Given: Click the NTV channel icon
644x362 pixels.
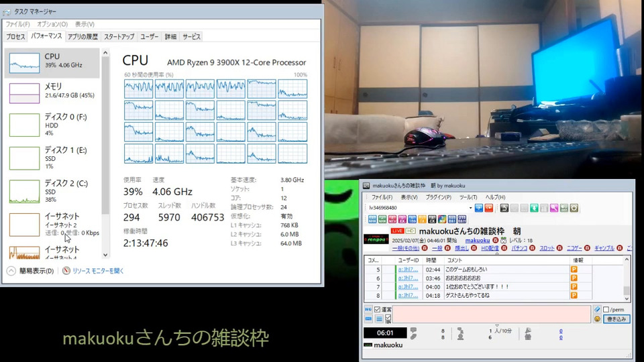Looking at the screenshot, I should [392, 220].
